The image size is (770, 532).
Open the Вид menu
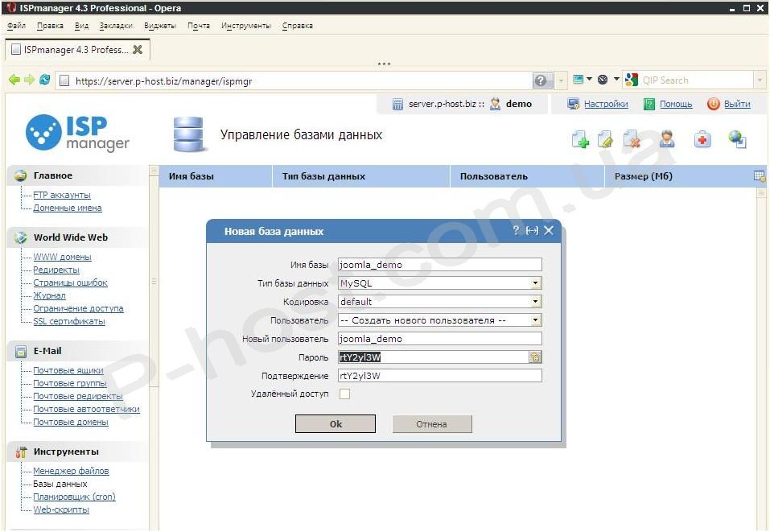[x=81, y=26]
